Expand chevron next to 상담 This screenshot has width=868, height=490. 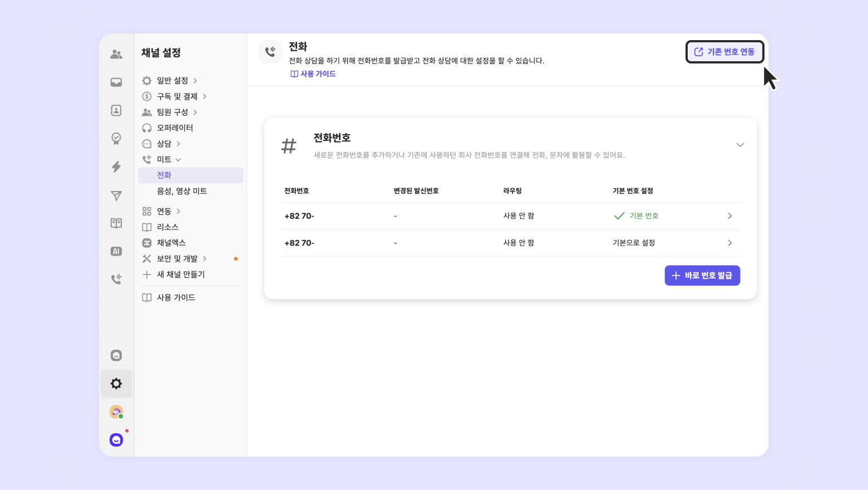(x=179, y=144)
